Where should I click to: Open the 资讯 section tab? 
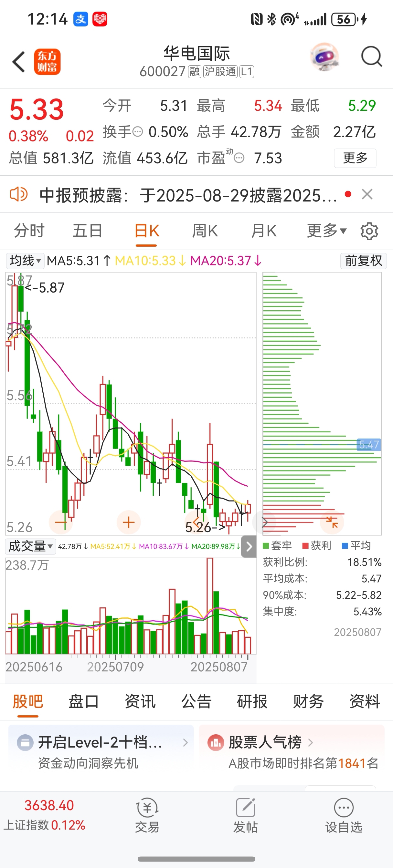pos(140,702)
